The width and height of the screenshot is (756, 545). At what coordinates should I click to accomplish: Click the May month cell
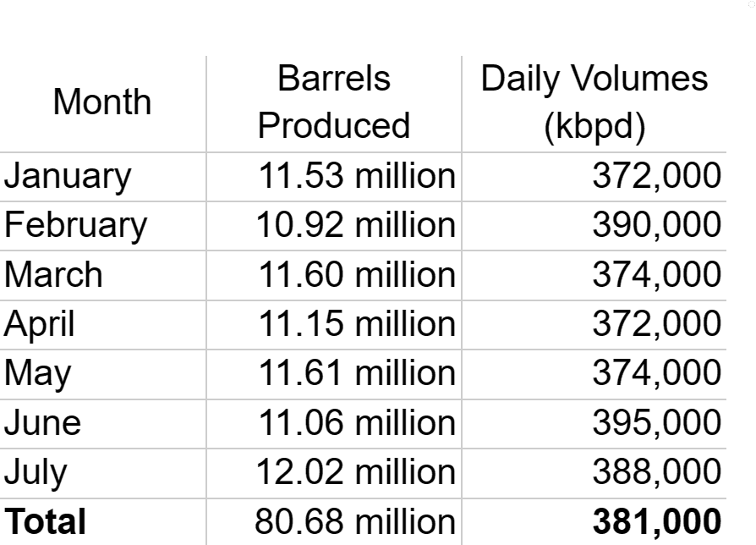point(102,374)
